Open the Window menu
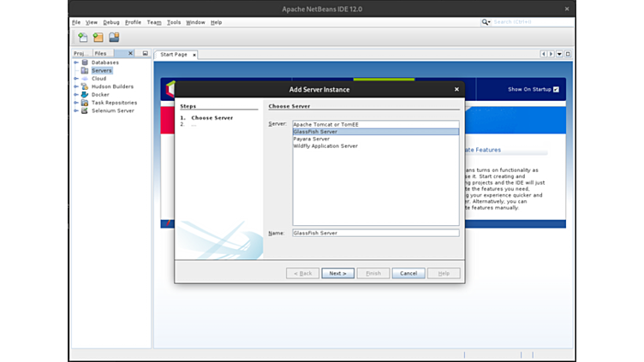Viewport: 644px width, 362px height. pyautogui.click(x=195, y=22)
